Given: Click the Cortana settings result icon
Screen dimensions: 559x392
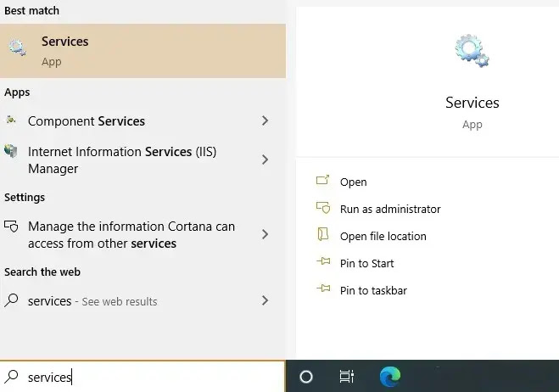Looking at the screenshot, I should (x=11, y=227).
